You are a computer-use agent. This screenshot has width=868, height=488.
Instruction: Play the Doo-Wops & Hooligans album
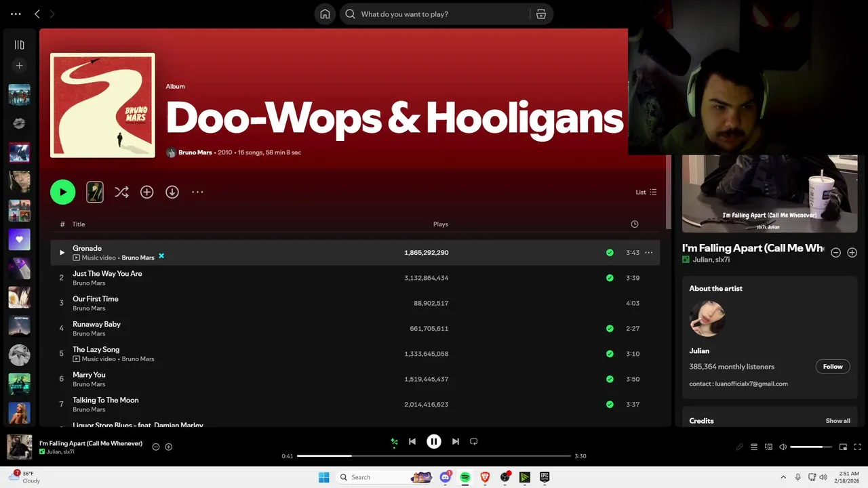[62, 192]
